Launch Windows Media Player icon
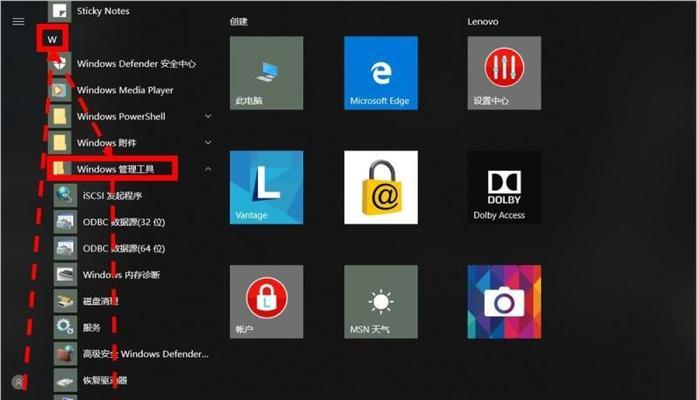Viewport: 697px width, 400px height. 59,90
